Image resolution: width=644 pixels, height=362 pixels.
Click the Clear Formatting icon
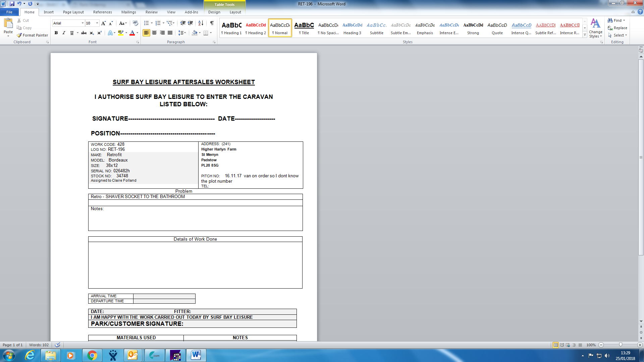point(136,23)
